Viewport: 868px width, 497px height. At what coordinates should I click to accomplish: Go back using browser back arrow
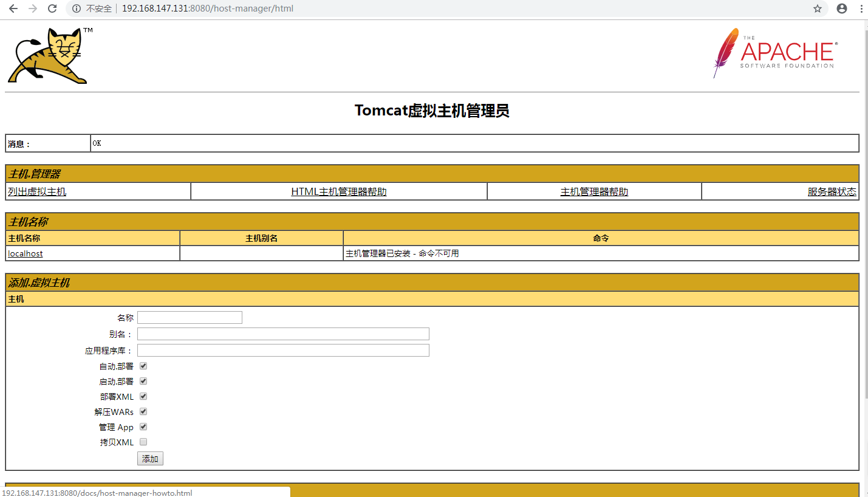13,9
